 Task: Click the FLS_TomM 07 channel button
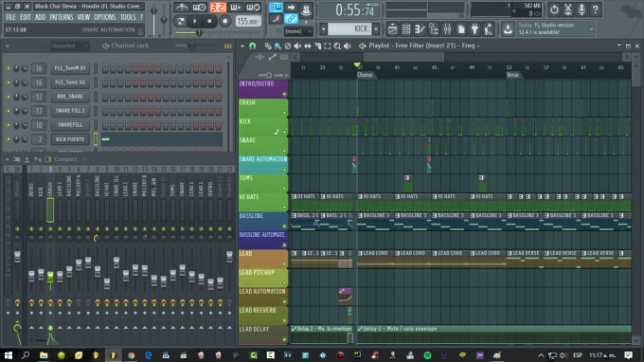[x=70, y=68]
